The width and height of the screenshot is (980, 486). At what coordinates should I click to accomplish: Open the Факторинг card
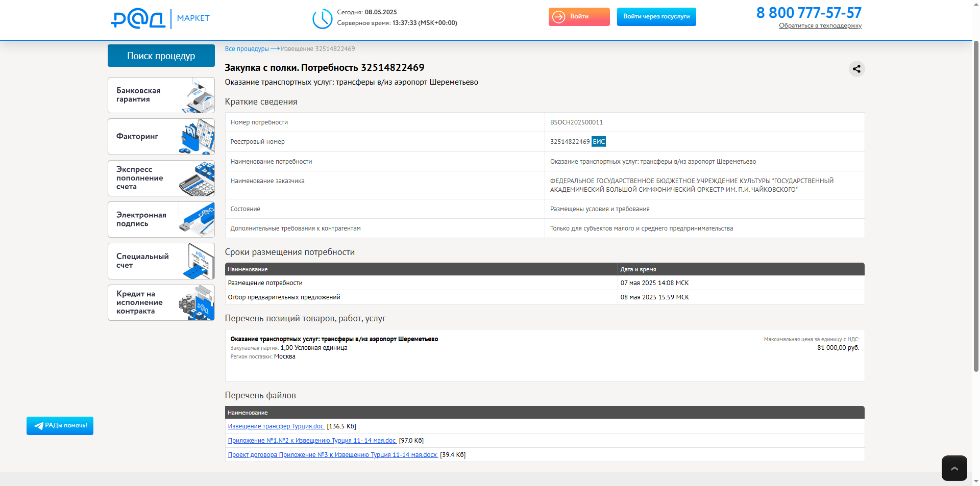click(161, 137)
